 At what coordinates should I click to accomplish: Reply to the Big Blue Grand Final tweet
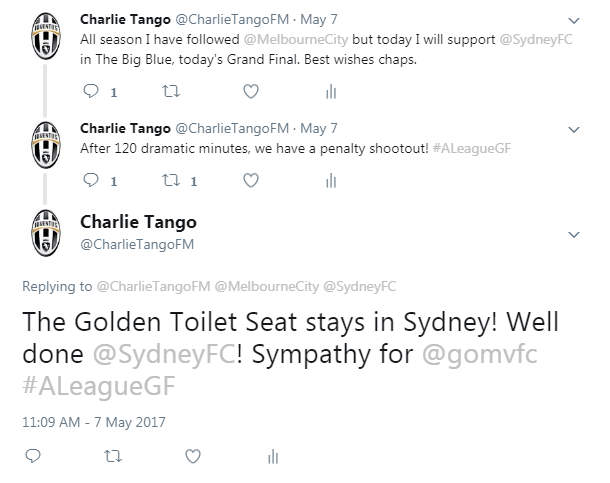[91, 91]
